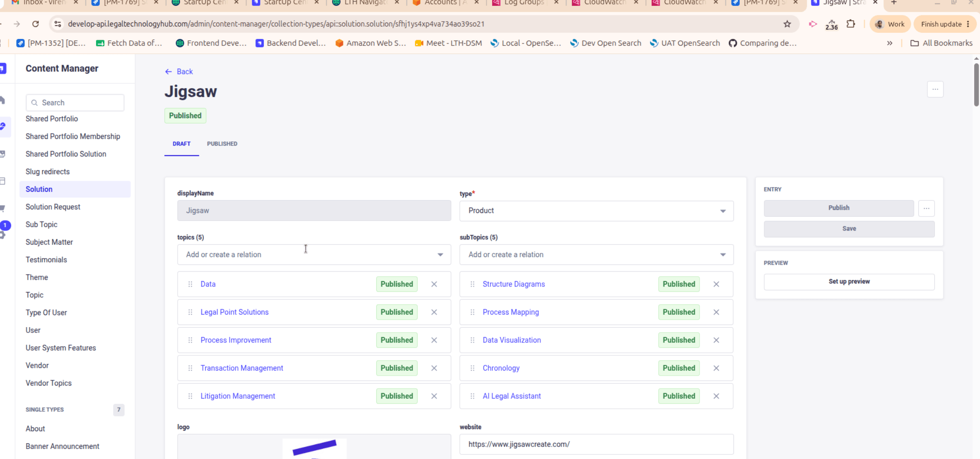
Task: Bookmark this page with the star icon
Action: click(787, 24)
